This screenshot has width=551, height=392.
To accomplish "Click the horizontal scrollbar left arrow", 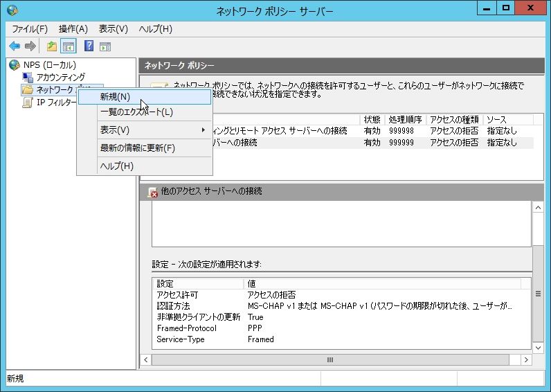I will point(146,359).
